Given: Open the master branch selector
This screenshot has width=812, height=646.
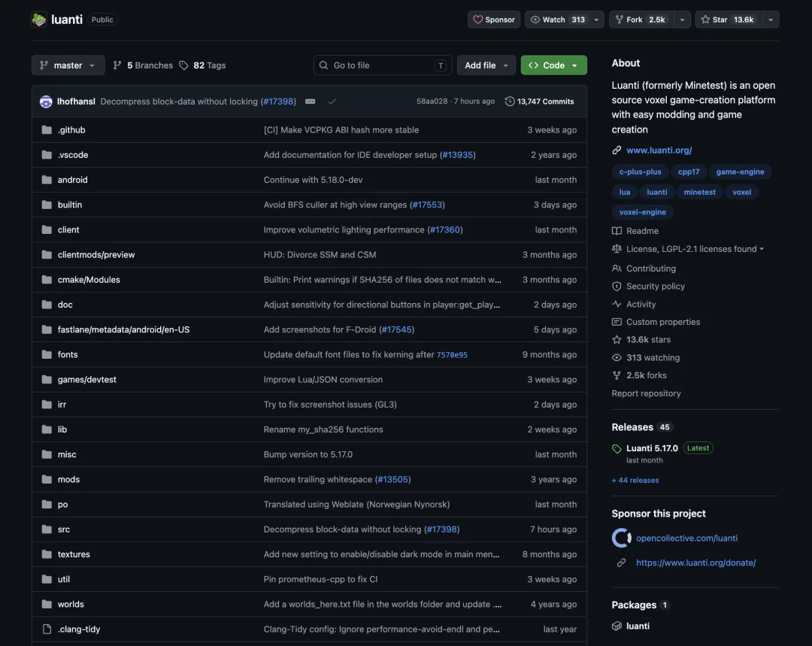Looking at the screenshot, I should (68, 65).
